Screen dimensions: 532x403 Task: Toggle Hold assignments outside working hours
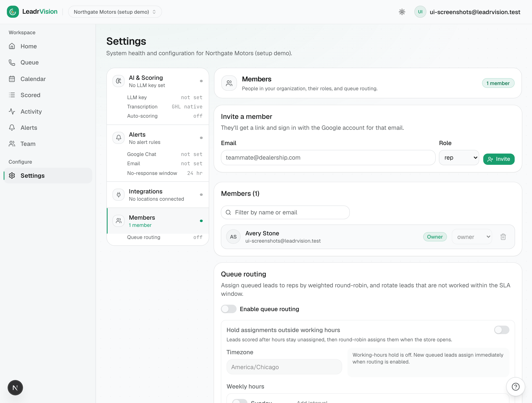[501, 330]
